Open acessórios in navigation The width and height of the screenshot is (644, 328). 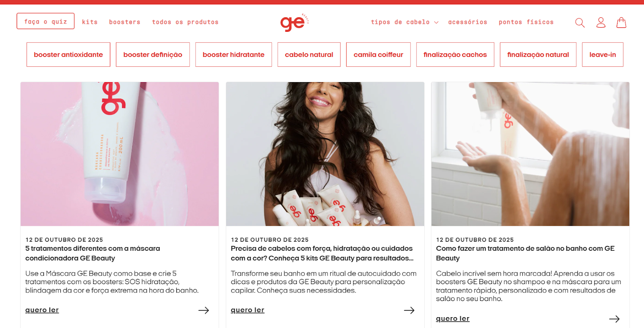468,22
